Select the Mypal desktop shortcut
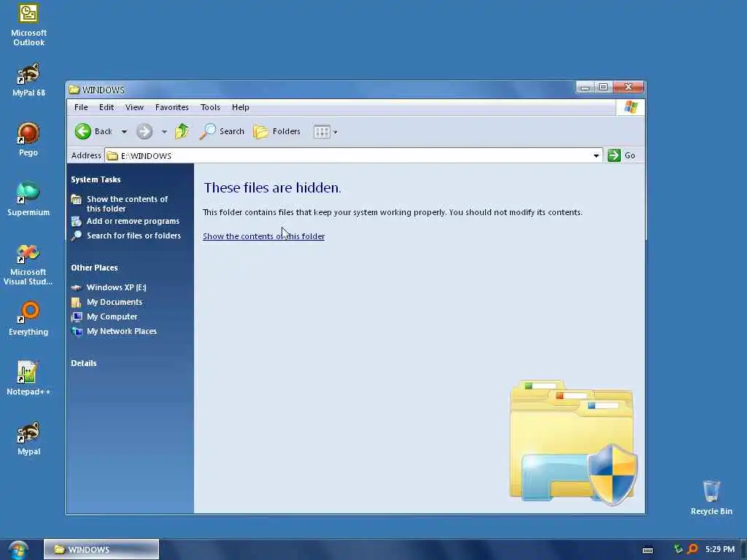 click(28, 438)
